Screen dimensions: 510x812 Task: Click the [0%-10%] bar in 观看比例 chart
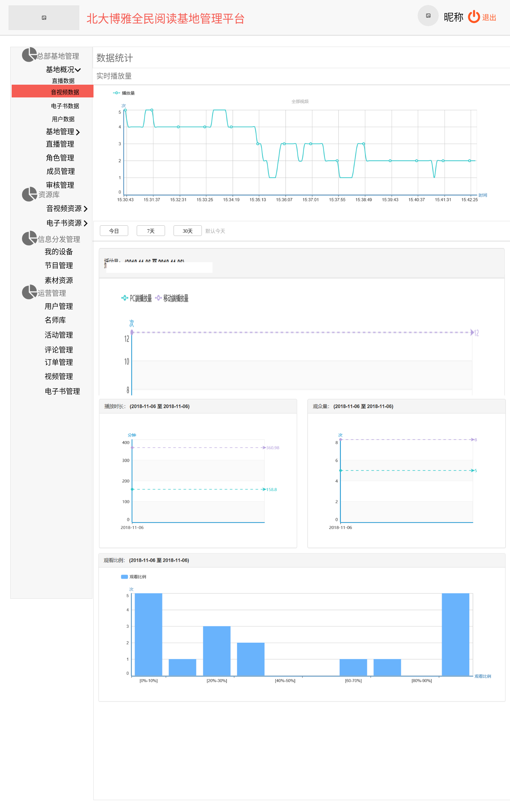click(148, 635)
